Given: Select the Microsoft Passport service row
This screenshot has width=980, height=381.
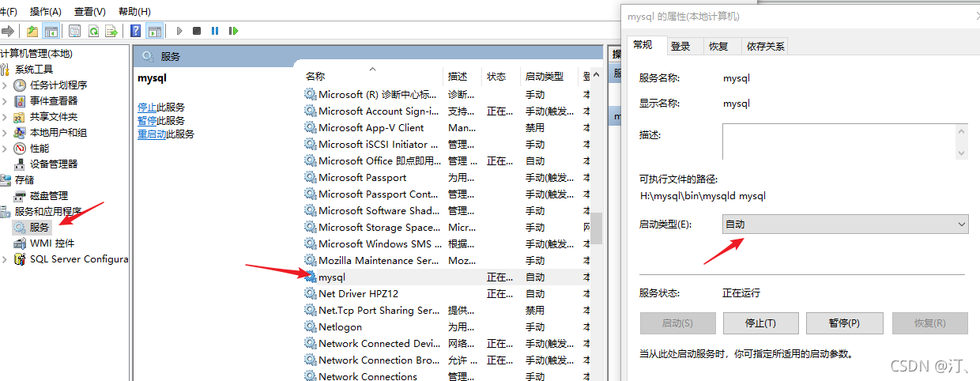Looking at the screenshot, I should (x=448, y=178).
